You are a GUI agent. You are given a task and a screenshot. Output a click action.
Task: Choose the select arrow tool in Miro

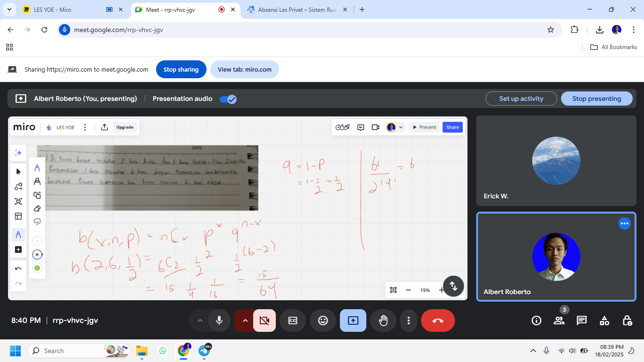[18, 172]
